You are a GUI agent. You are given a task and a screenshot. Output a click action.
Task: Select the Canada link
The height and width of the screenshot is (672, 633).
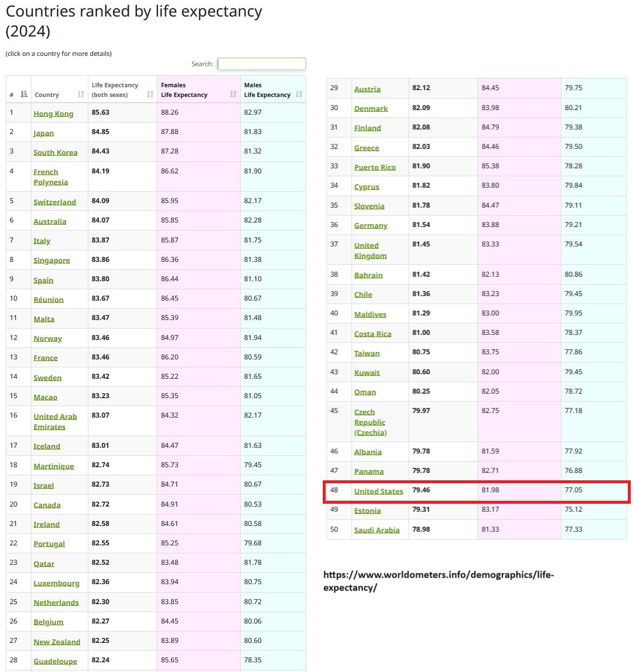47,505
